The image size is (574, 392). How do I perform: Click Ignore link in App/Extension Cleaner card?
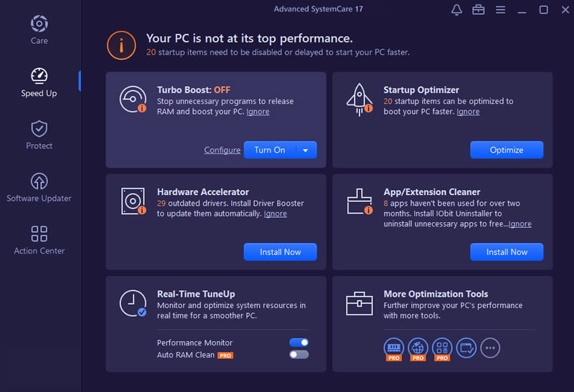pyautogui.click(x=519, y=224)
